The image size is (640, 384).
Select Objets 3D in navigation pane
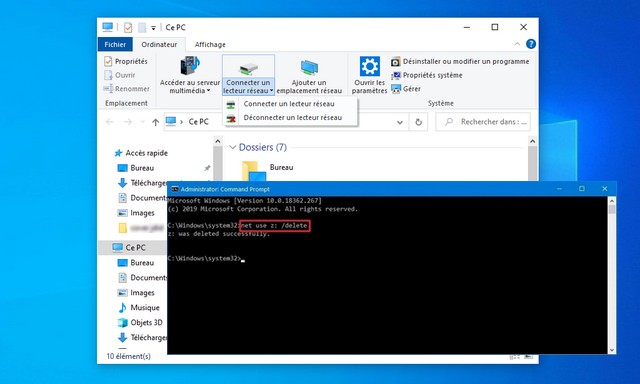pyautogui.click(x=140, y=322)
